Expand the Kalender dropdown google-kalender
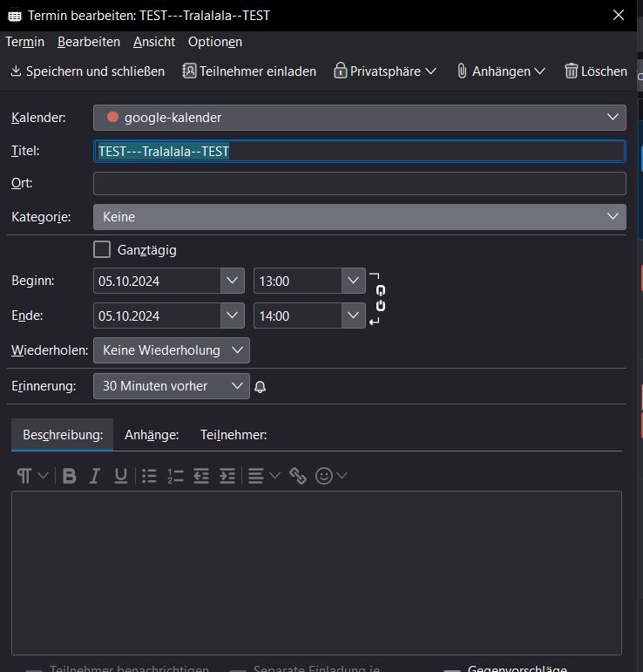Viewport: 643px width, 672px height. [x=359, y=117]
